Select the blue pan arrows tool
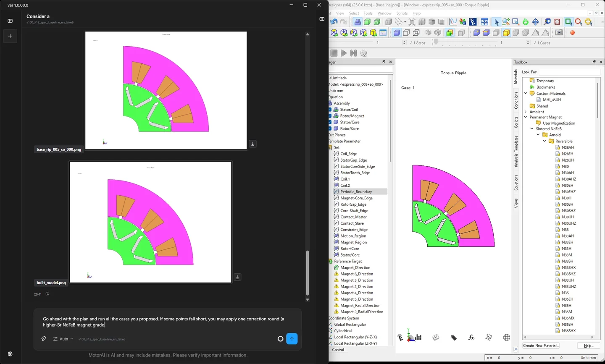605x364 pixels. (x=535, y=22)
